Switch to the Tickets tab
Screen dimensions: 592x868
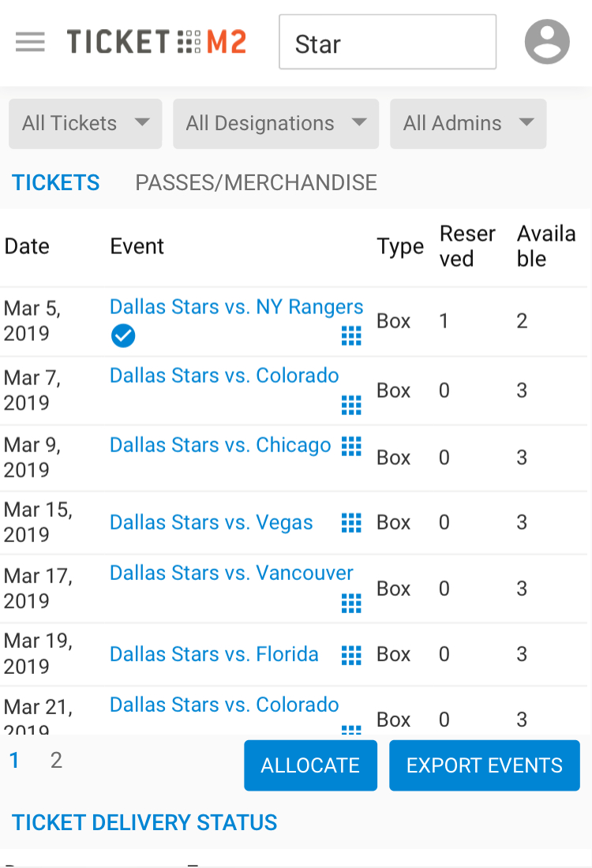point(56,183)
